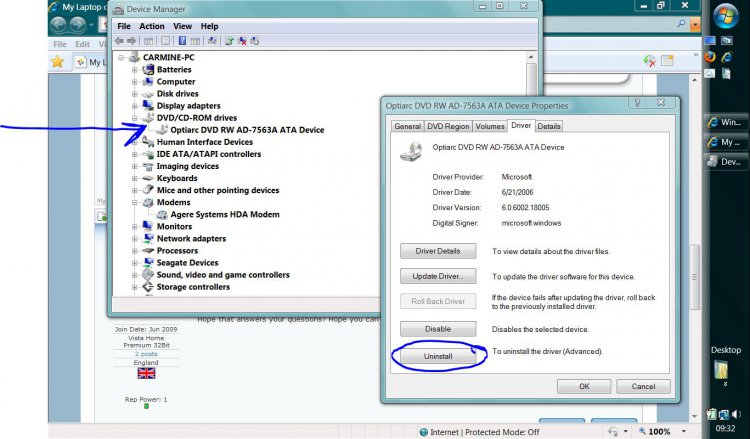
Task: Select the Sound, video and game controllers icon
Action: coord(148,274)
